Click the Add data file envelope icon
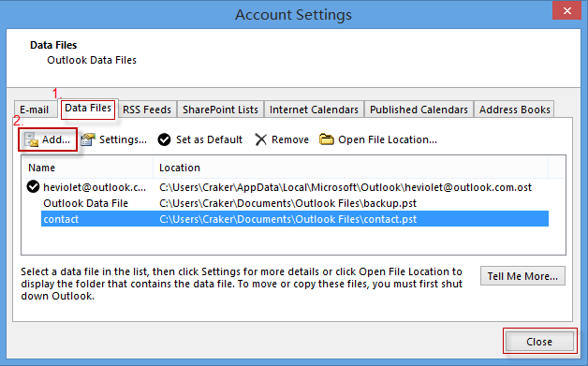Image resolution: width=588 pixels, height=366 pixels. 32,139
